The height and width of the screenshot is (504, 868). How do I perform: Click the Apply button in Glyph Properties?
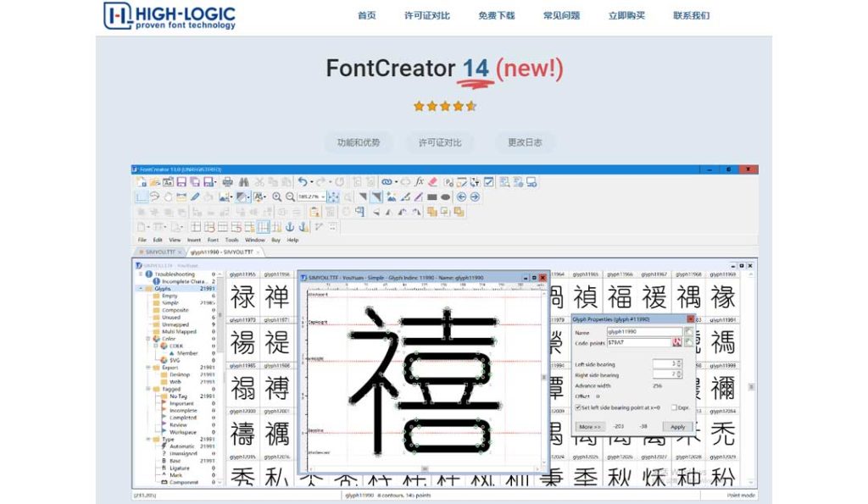(677, 427)
